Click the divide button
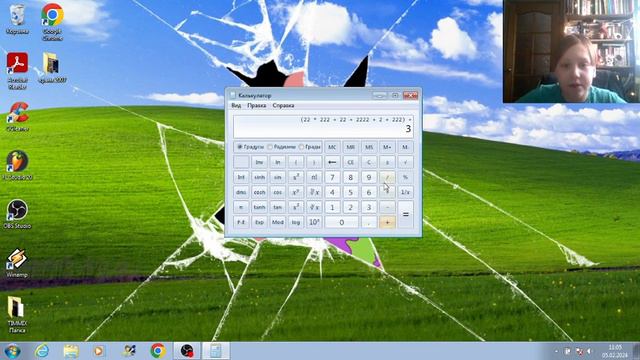Screen dimensions: 640x360 tap(387, 177)
